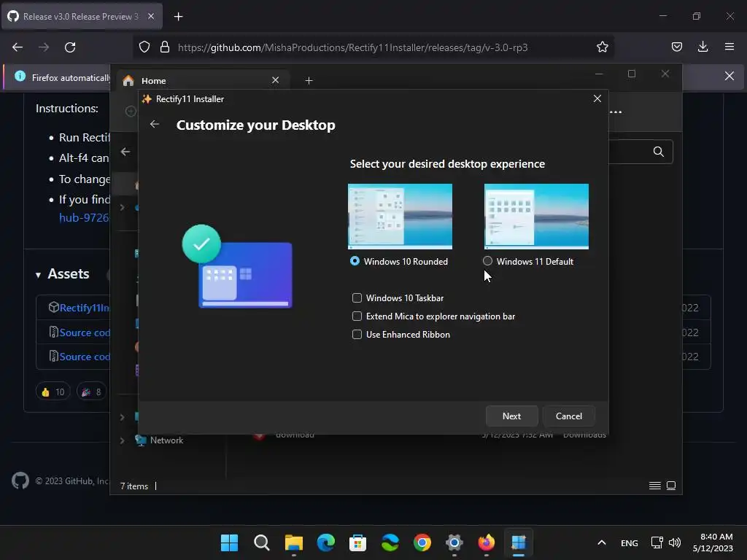Select Network in the navigation pane
Screen dimensions: 747x560
(x=166, y=440)
